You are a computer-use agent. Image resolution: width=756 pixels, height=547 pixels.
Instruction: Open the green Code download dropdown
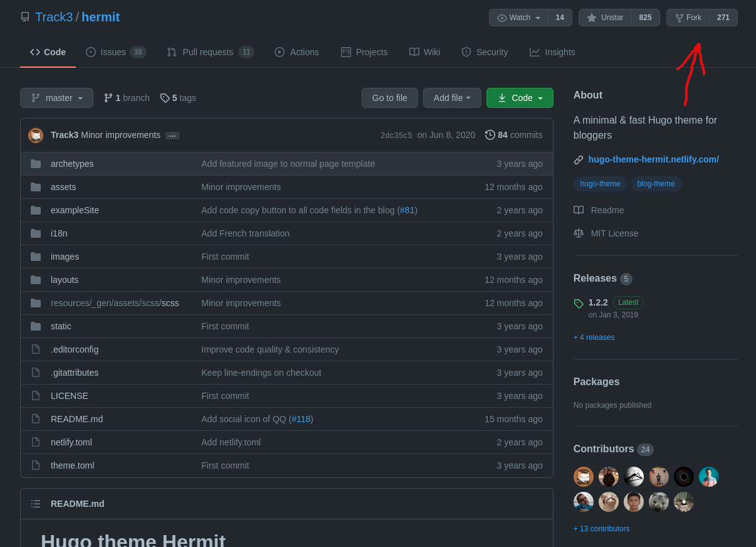click(x=520, y=98)
